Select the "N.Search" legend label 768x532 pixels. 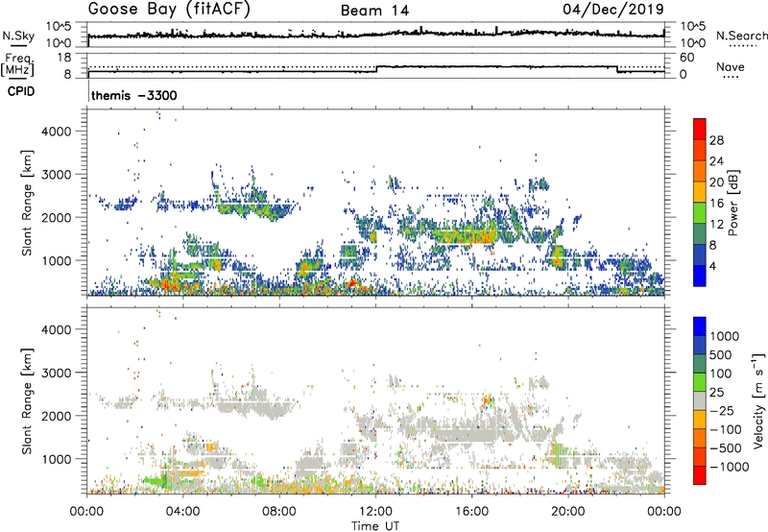(741, 36)
